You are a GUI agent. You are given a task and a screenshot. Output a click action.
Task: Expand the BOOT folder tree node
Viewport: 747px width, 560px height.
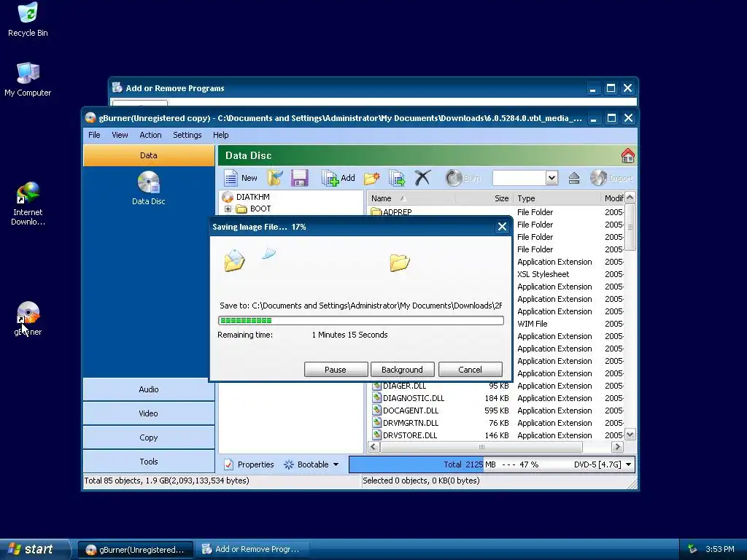pos(228,209)
